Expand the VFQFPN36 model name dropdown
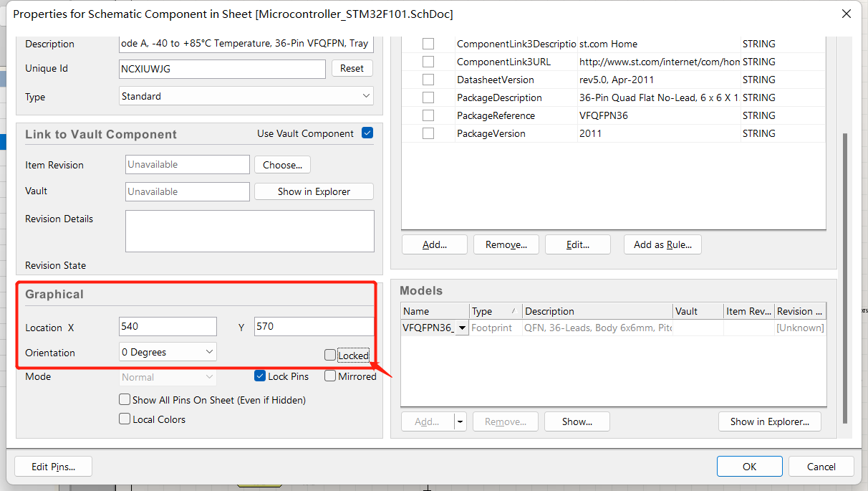The height and width of the screenshot is (491, 868). [x=462, y=328]
